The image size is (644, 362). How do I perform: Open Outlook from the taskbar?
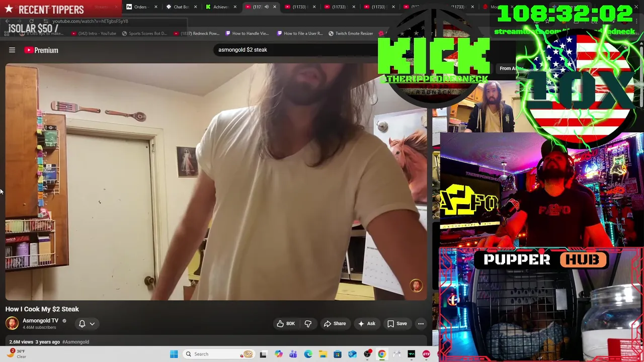click(352, 354)
